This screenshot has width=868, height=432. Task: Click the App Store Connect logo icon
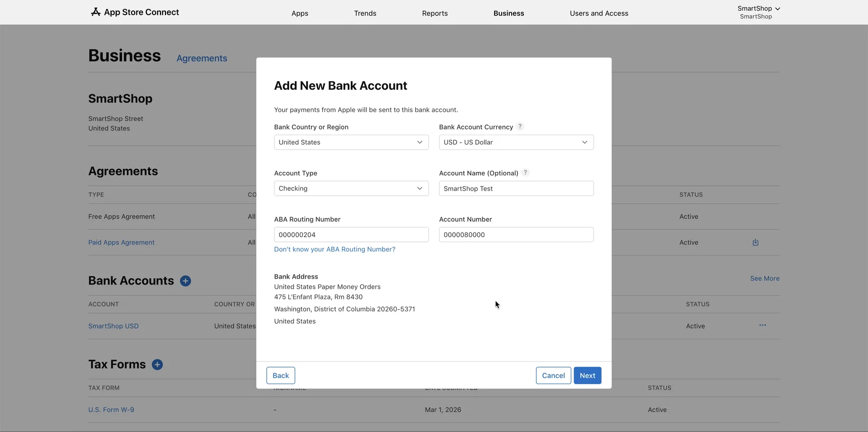click(x=95, y=12)
